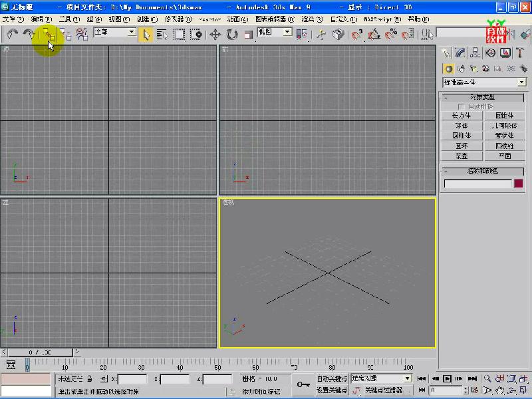Screen dimensions: 532x399
Task: Click the large Set Keys key icon
Action: click(303, 384)
